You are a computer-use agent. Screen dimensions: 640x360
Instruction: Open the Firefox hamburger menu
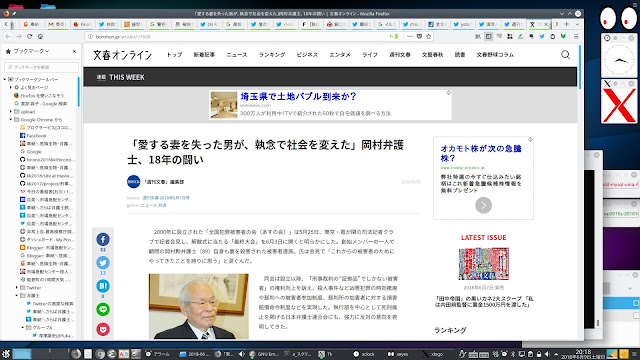coord(576,36)
